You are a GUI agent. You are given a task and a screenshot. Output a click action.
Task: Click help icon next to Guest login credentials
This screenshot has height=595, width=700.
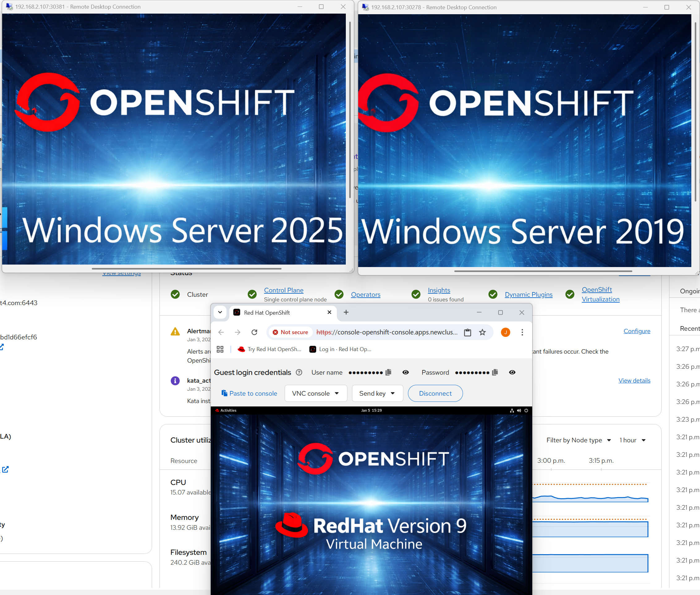299,372
